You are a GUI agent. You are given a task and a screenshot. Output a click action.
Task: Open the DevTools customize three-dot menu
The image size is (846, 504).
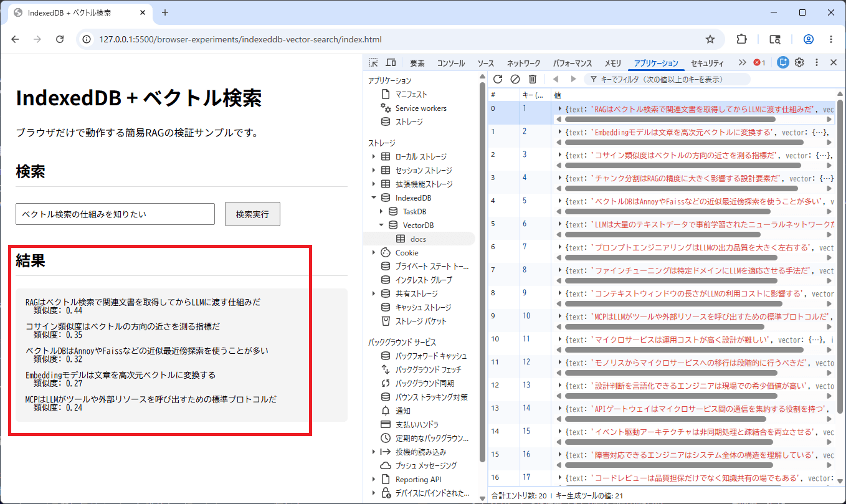817,62
